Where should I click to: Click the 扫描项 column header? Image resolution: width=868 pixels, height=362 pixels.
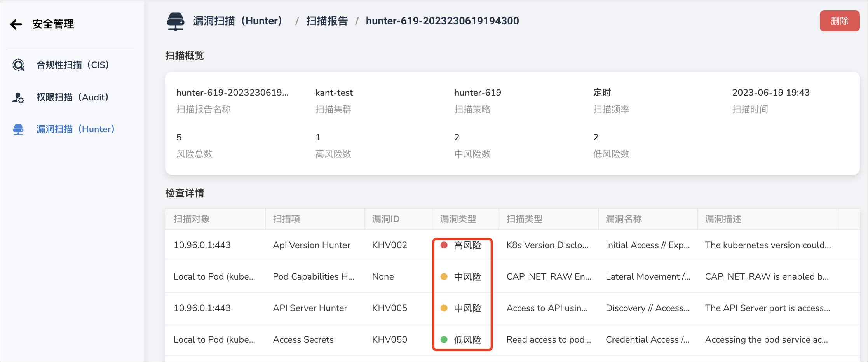pos(286,219)
